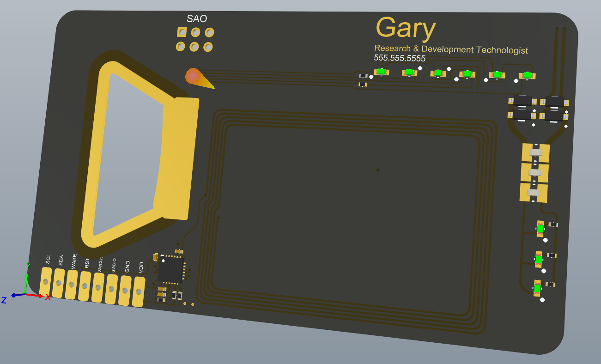
Task: Select the SAO silkscreen label
Action: (197, 19)
